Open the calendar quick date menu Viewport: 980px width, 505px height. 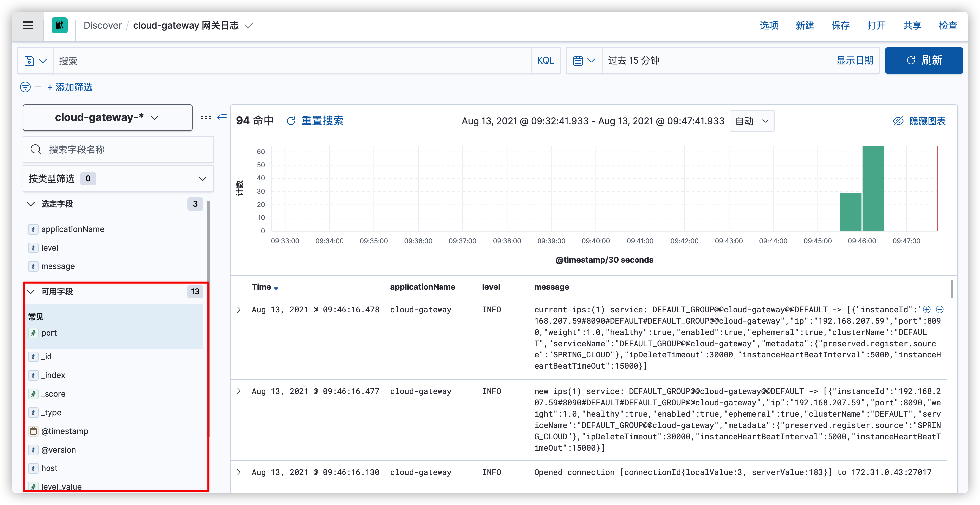[584, 61]
